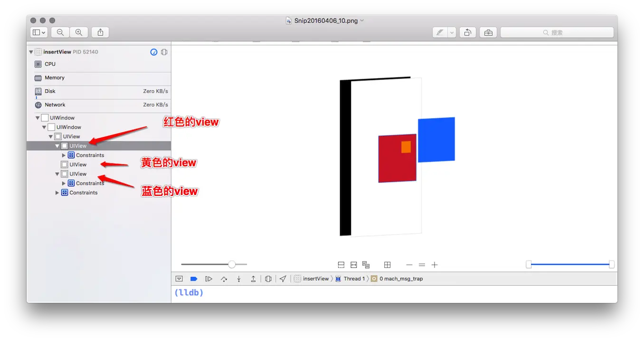Click the canvas zoom in plus button
The image size is (644, 341).
point(434,265)
